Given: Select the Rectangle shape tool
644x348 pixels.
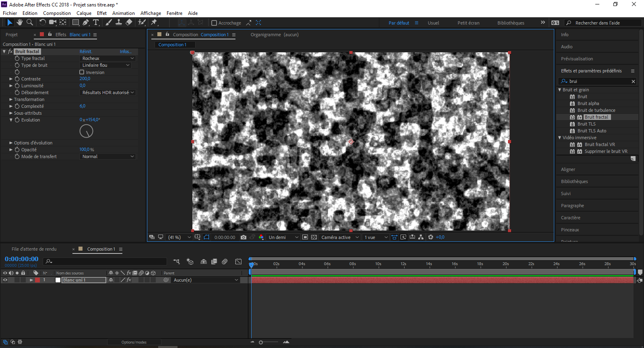Looking at the screenshot, I should pos(75,23).
